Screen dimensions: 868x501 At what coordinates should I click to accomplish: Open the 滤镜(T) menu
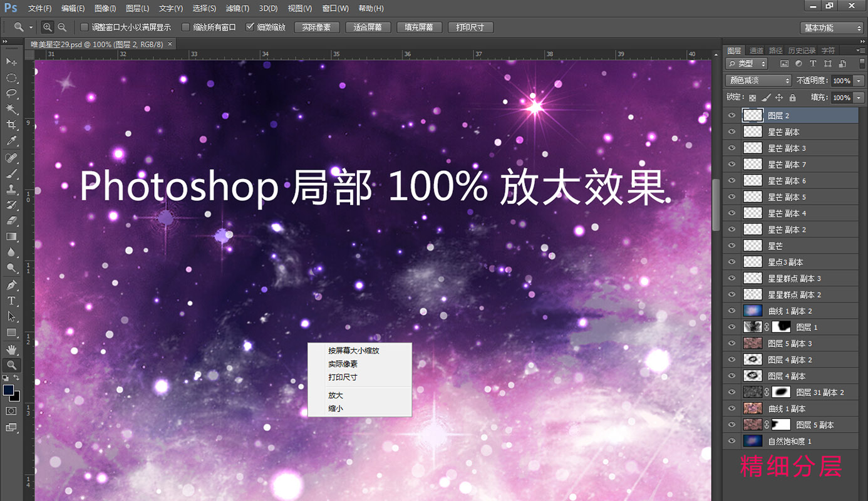pyautogui.click(x=237, y=8)
